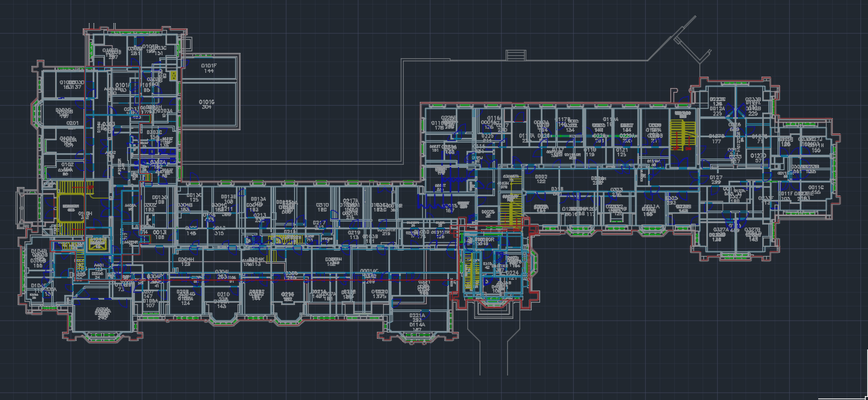
Task: Select room label 0119 119
Action: click(590, 152)
